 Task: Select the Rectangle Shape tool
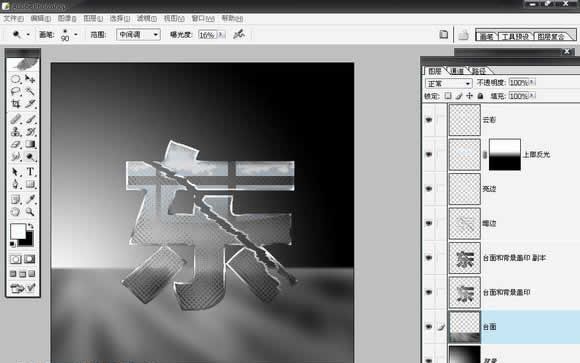30,184
